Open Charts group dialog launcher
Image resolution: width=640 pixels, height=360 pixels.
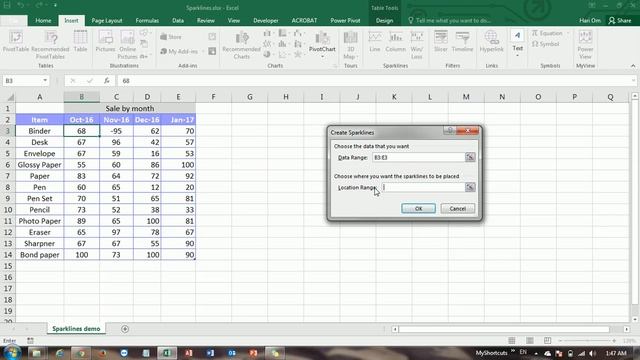click(335, 66)
